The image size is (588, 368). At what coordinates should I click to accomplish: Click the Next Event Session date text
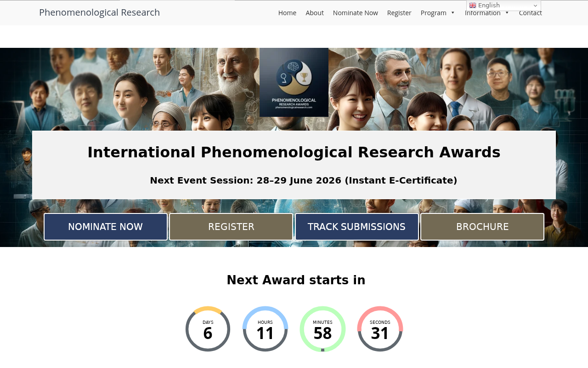(304, 180)
